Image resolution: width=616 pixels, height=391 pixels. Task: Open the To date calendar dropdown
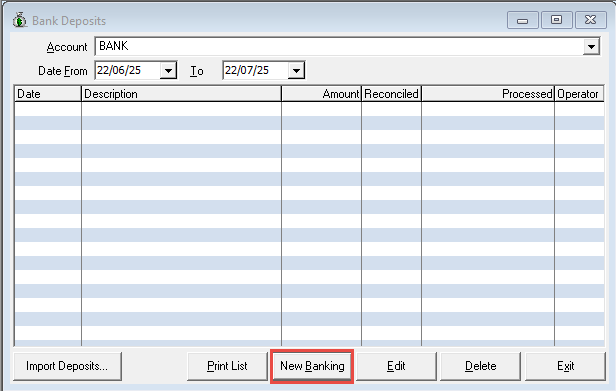click(296, 71)
